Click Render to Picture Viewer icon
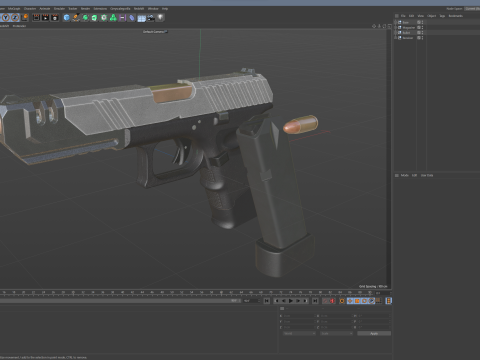Viewport: 480px width, 360px height. click(x=45, y=17)
